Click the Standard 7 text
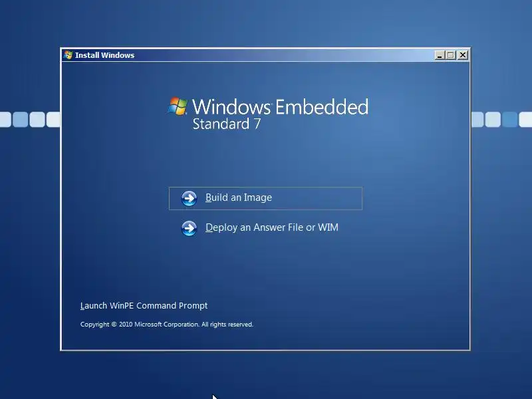 tap(227, 124)
